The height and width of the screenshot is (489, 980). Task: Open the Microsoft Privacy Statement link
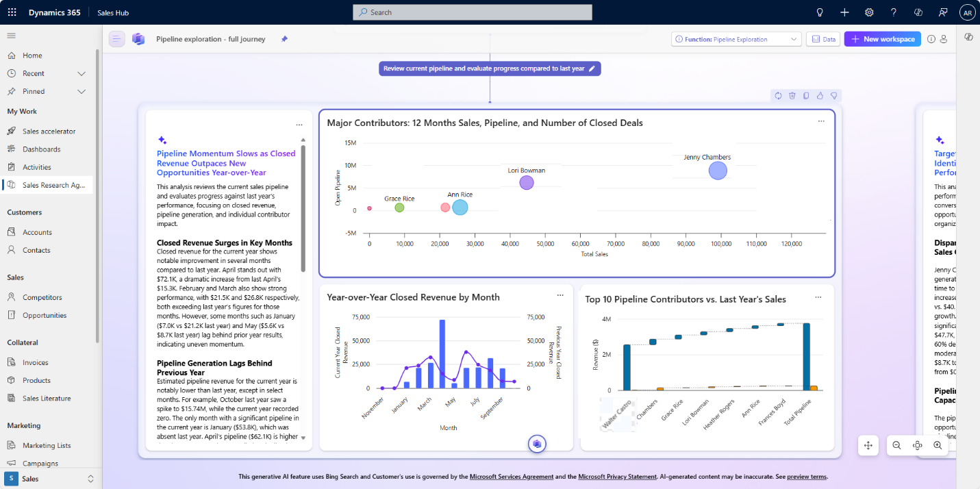tap(617, 477)
